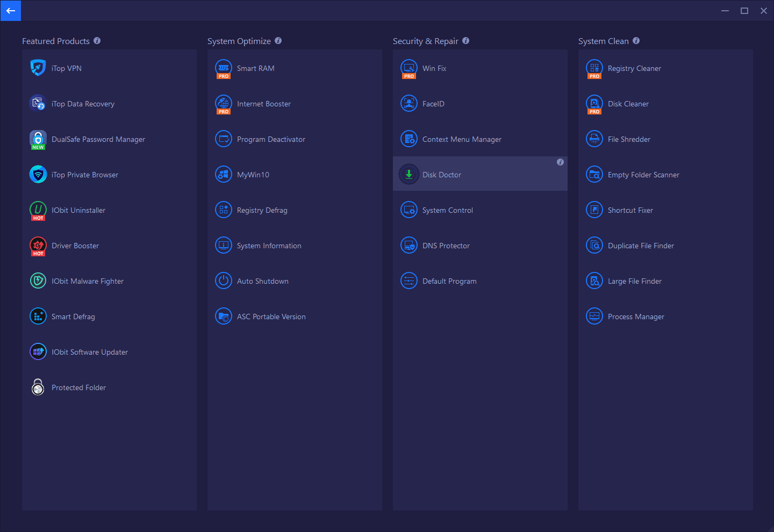Image resolution: width=774 pixels, height=532 pixels.
Task: Open the 'Empty Folder Scanner' label
Action: [643, 175]
